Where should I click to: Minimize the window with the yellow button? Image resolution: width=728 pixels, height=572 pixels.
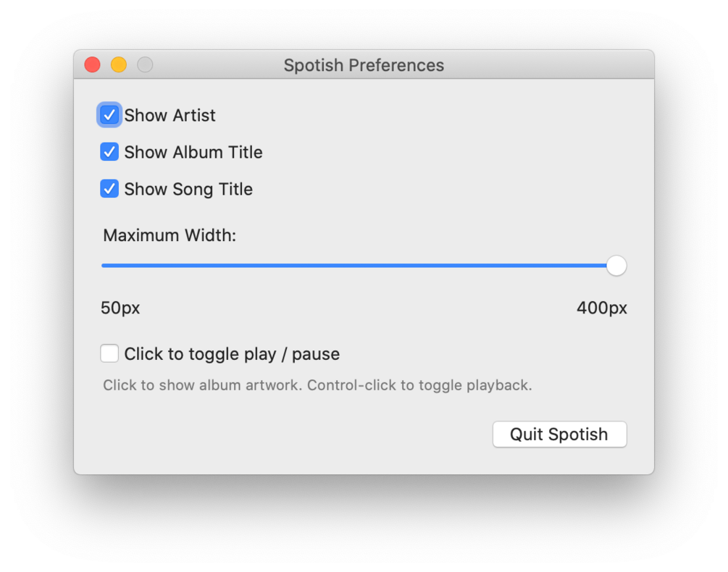pos(119,65)
